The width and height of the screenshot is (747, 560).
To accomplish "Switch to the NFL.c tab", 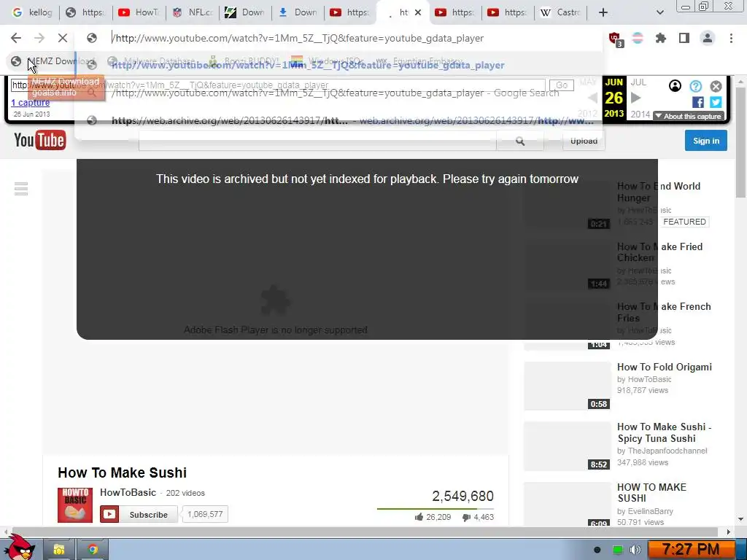I will pyautogui.click(x=192, y=12).
